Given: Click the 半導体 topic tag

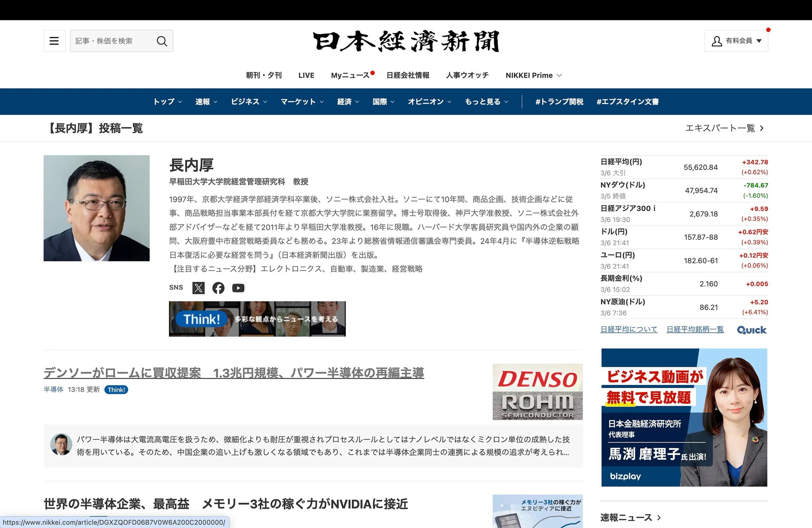Looking at the screenshot, I should (x=53, y=389).
